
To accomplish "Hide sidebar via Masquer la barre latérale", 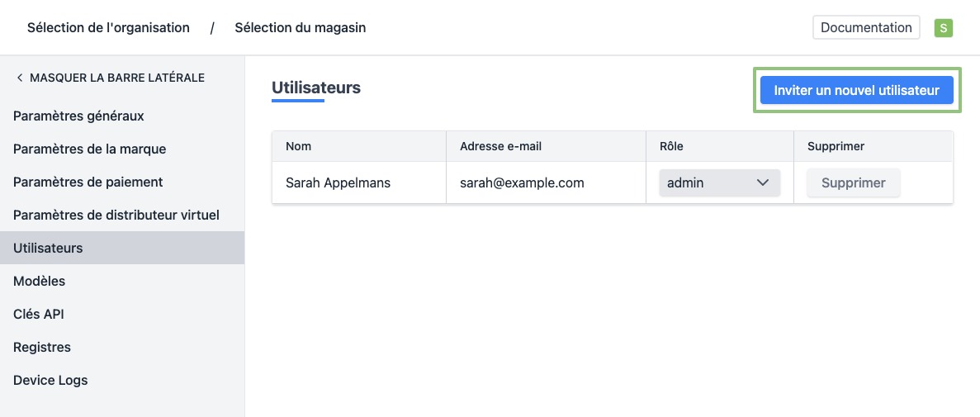I will (116, 78).
